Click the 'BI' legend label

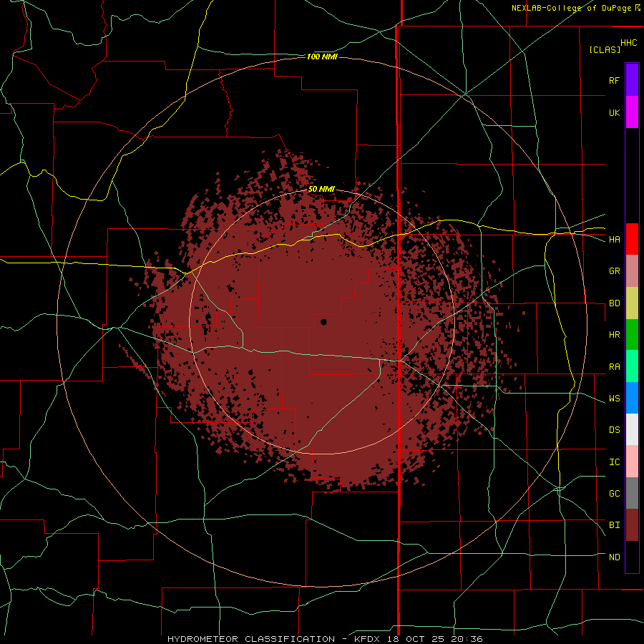click(x=614, y=525)
